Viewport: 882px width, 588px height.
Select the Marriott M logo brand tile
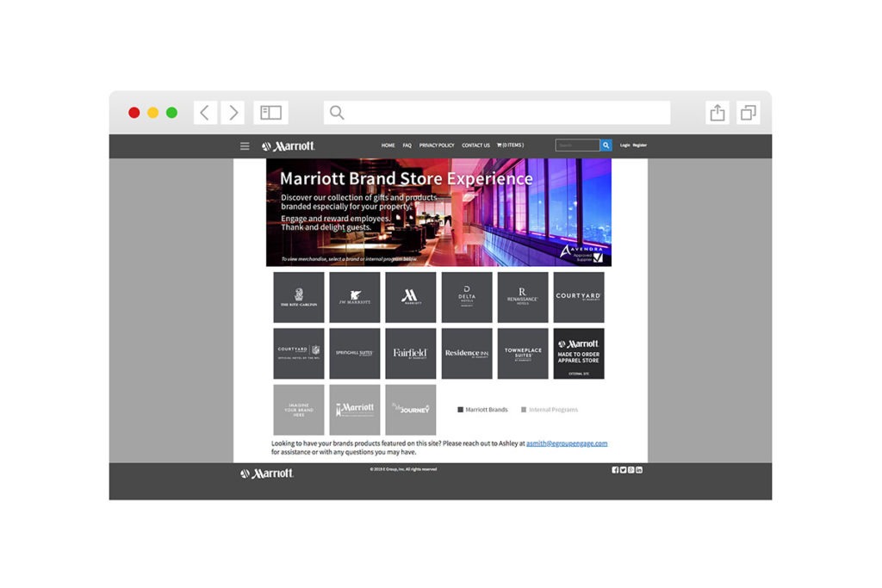tap(411, 297)
